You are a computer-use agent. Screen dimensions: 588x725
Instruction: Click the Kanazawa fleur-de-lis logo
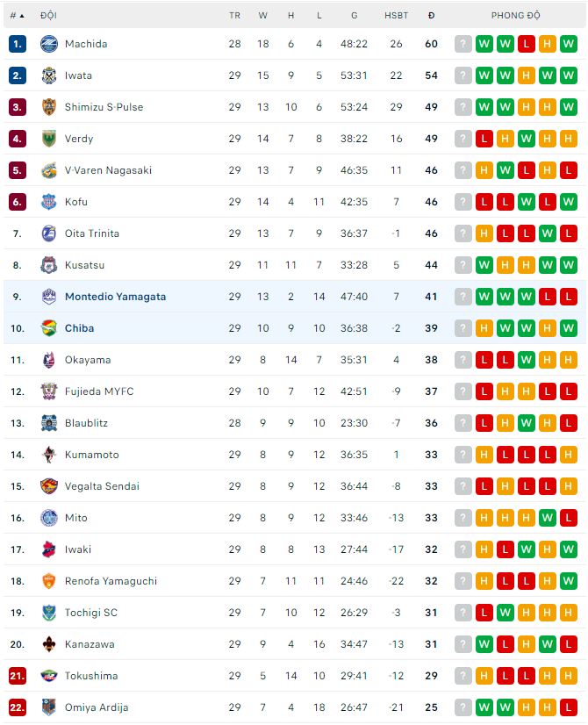pos(49,644)
